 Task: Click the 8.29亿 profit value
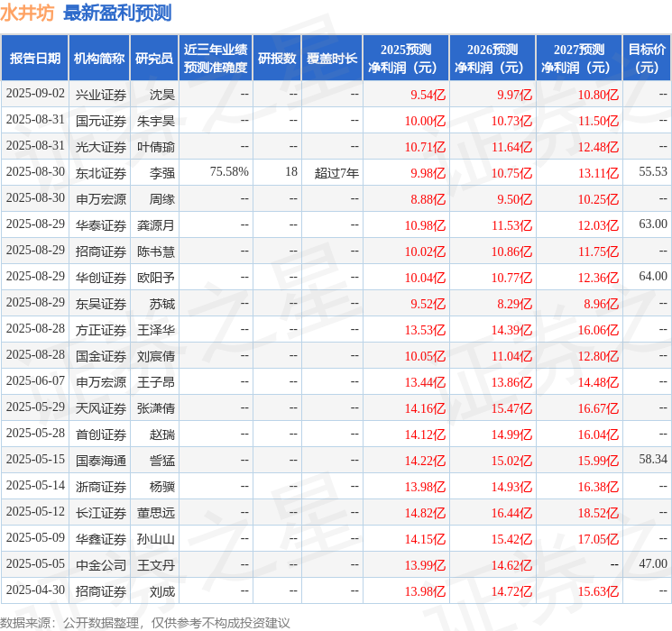[x=515, y=304]
